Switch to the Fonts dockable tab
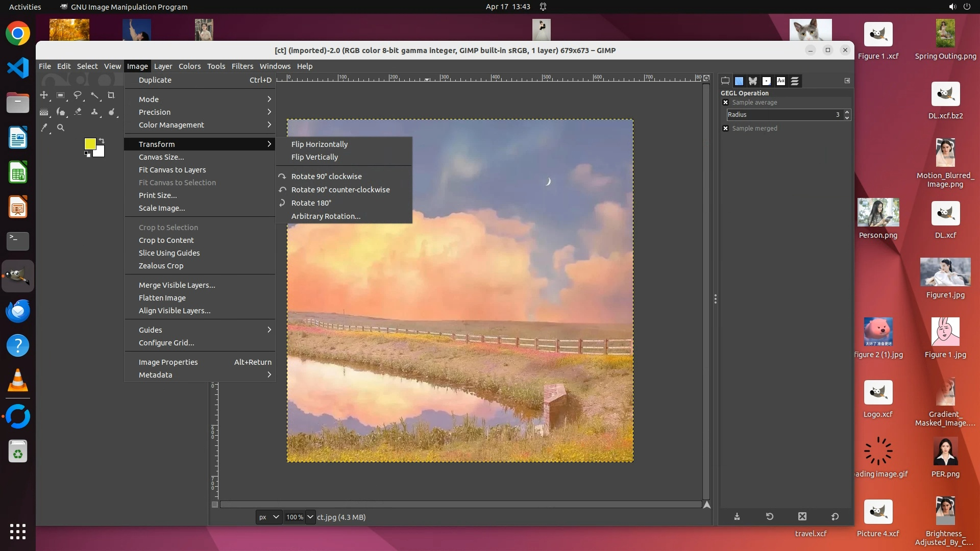 pyautogui.click(x=781, y=81)
